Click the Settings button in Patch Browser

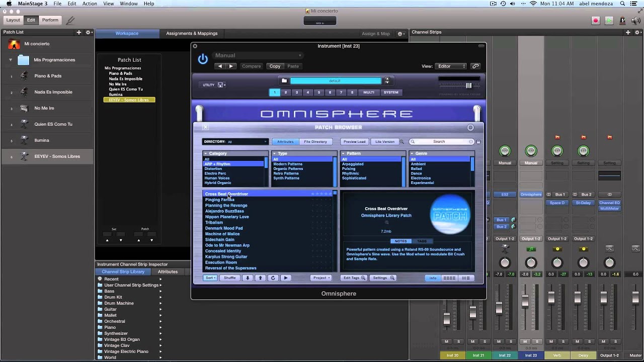(x=383, y=278)
